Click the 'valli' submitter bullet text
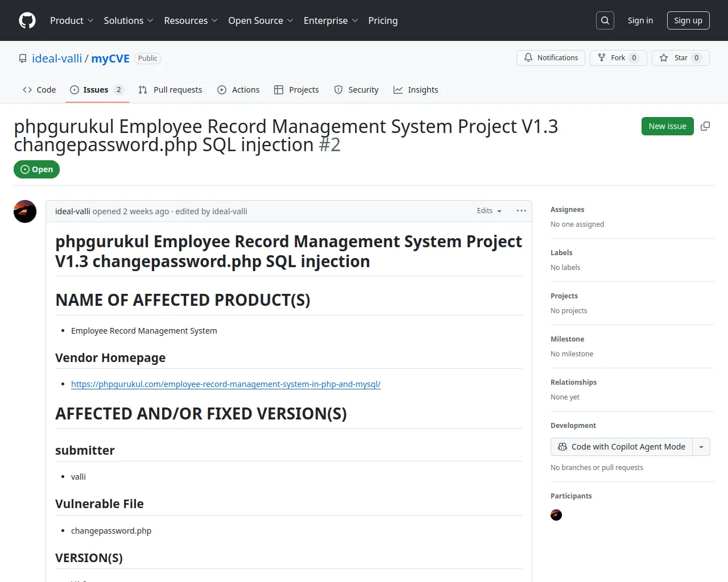The height and width of the screenshot is (582, 728). point(78,477)
